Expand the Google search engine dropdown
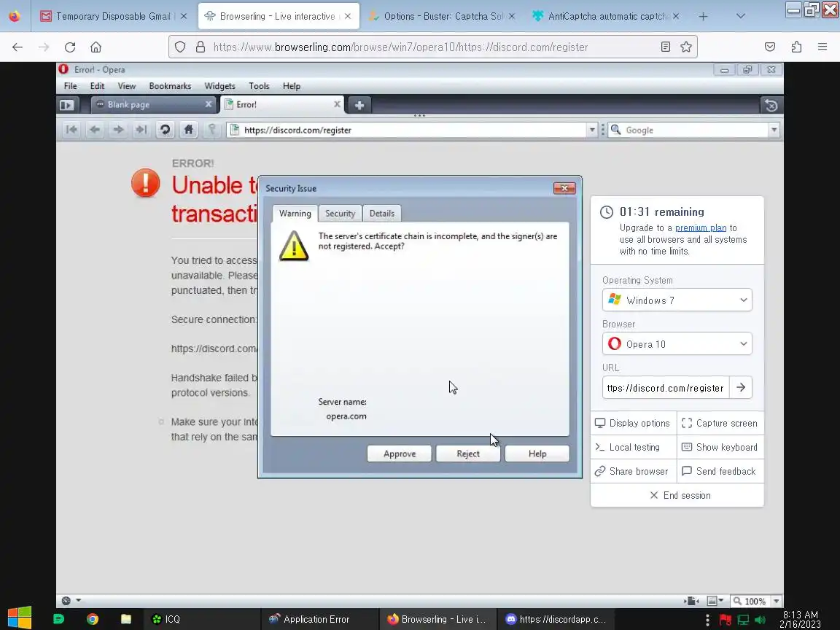Screen dimensions: 840x630 [x=774, y=131]
